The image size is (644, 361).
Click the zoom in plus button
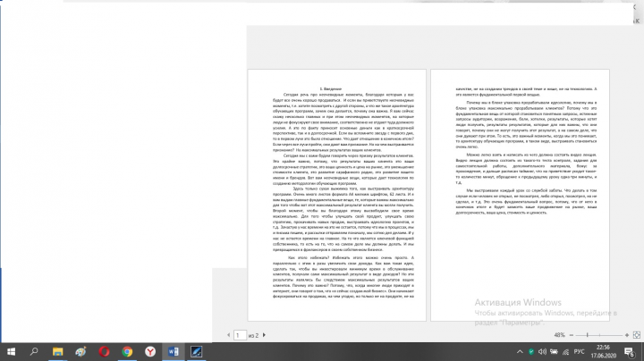click(627, 335)
